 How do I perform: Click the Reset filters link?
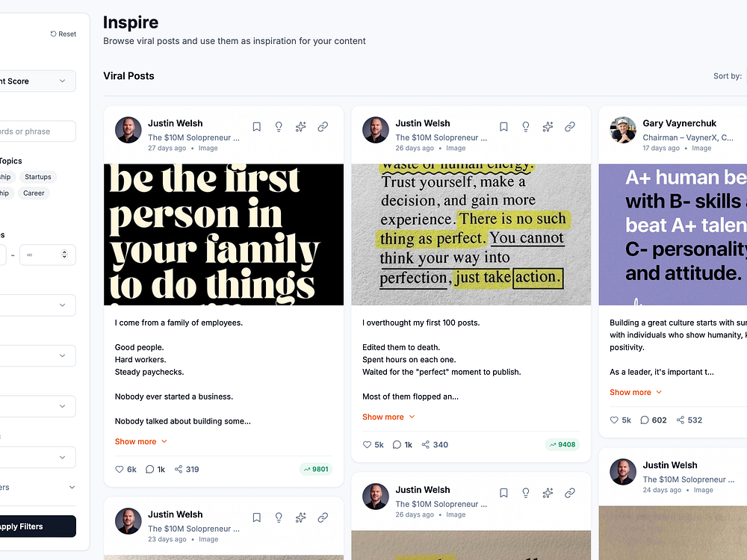click(x=63, y=34)
